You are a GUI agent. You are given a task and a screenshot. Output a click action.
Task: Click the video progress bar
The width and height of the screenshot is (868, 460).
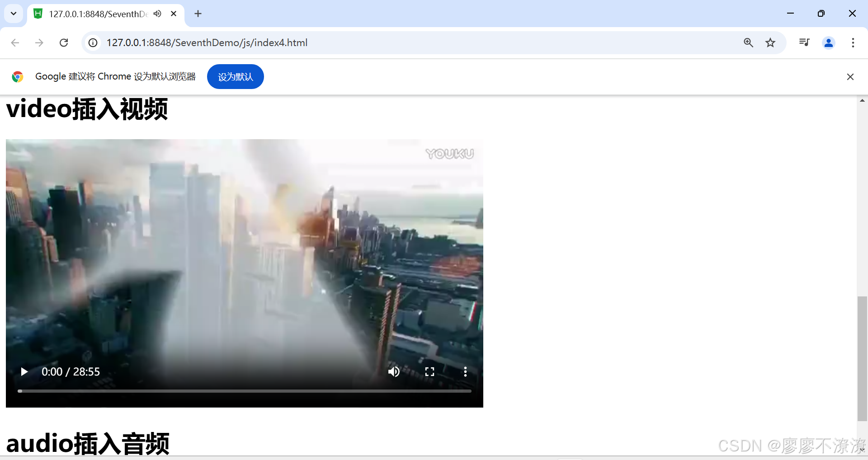(245, 391)
